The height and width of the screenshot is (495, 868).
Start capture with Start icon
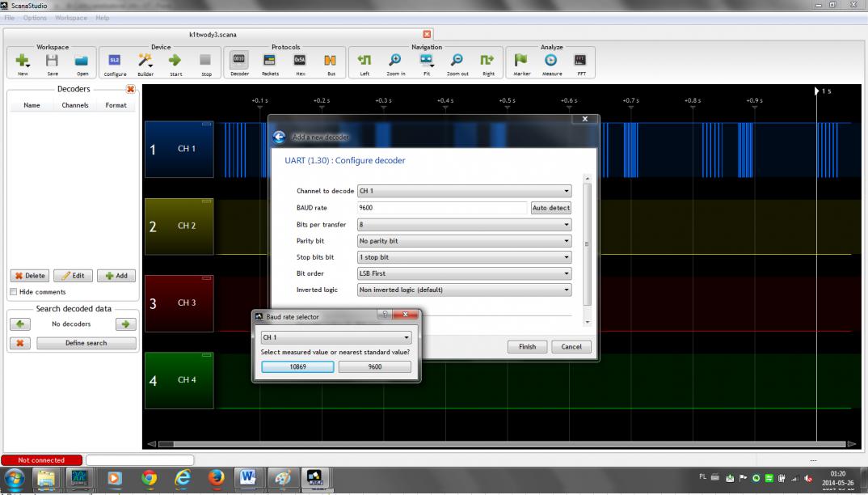175,61
